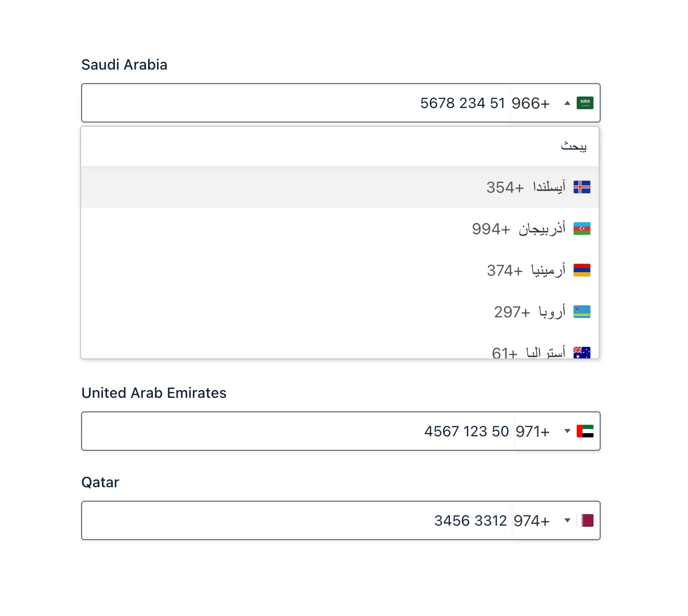
Task: Focus the country search field
Action: (x=340, y=146)
